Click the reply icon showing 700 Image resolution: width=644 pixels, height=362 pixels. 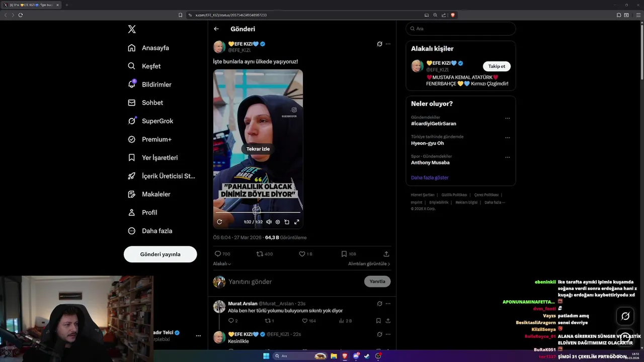[x=222, y=254]
